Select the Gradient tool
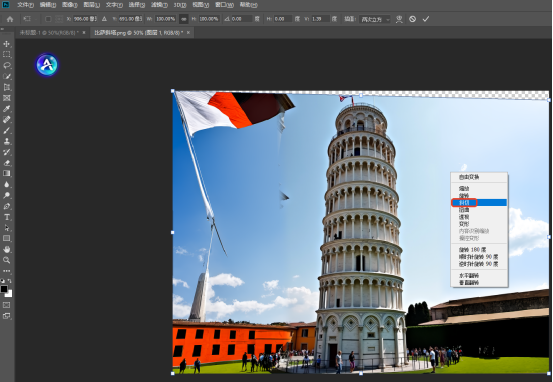The width and height of the screenshot is (553, 382). point(6,173)
